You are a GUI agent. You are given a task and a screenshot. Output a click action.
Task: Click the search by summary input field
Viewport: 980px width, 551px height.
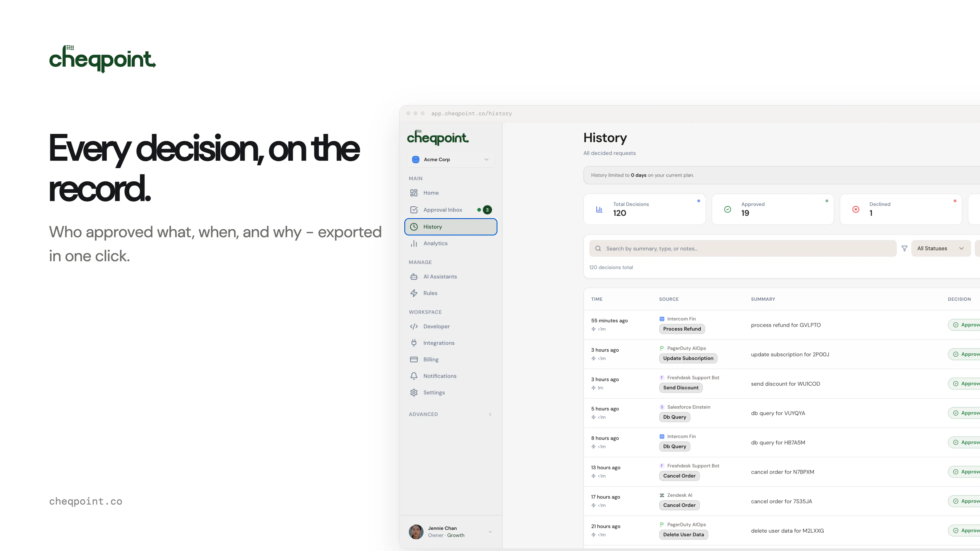tap(743, 248)
